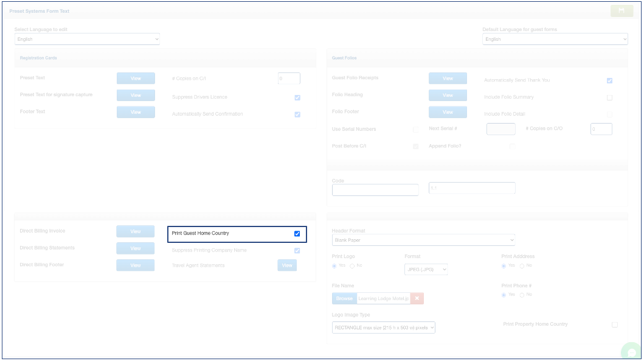Click the Browse button for File Name

[x=344, y=298]
